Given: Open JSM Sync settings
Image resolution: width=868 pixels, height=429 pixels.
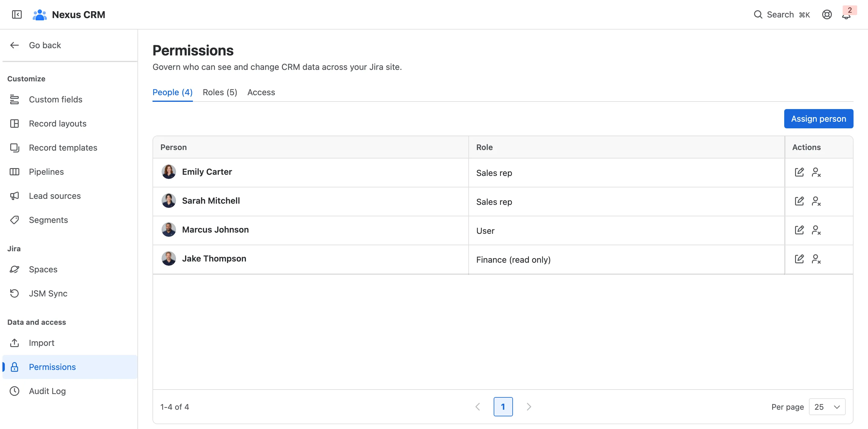Looking at the screenshot, I should coord(70,293).
